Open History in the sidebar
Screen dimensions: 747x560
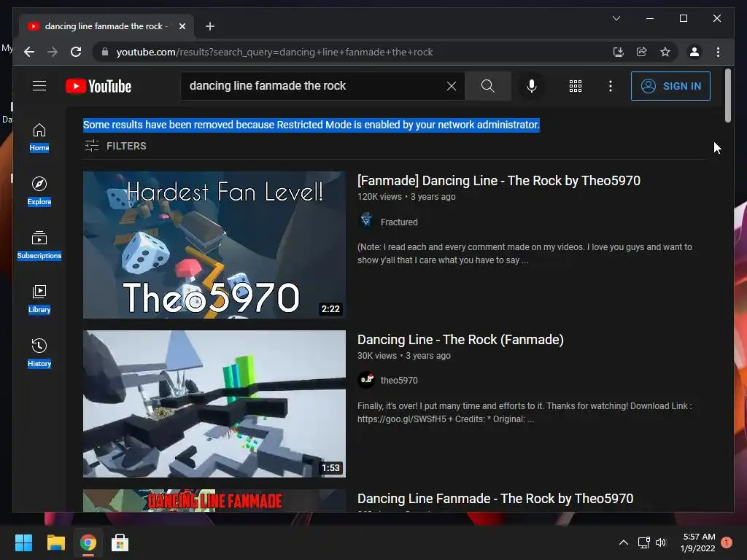[39, 353]
